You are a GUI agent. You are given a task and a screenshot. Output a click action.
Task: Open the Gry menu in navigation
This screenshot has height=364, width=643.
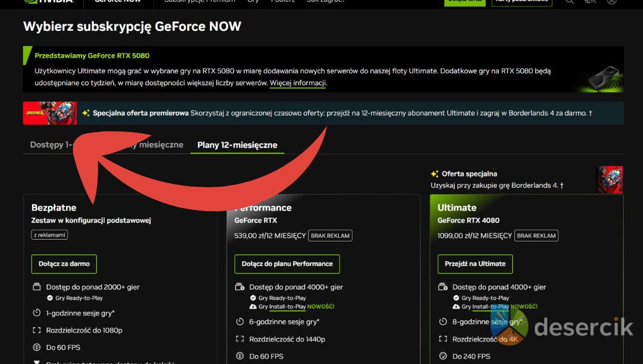253,2
